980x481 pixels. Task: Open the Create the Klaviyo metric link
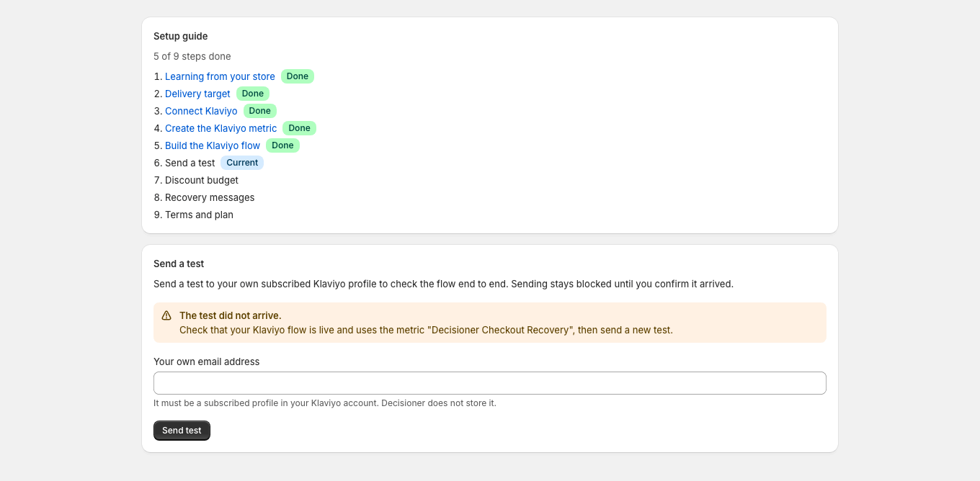point(220,128)
